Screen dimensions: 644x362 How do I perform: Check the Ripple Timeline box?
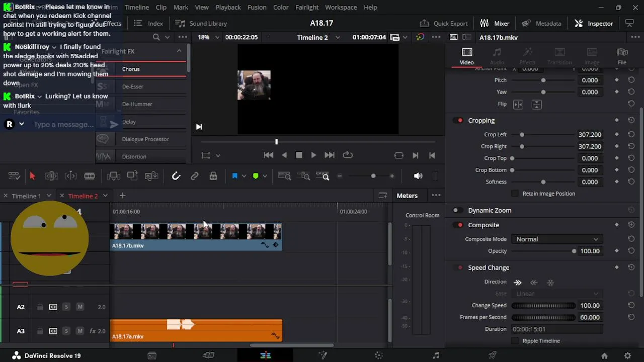pos(515,341)
